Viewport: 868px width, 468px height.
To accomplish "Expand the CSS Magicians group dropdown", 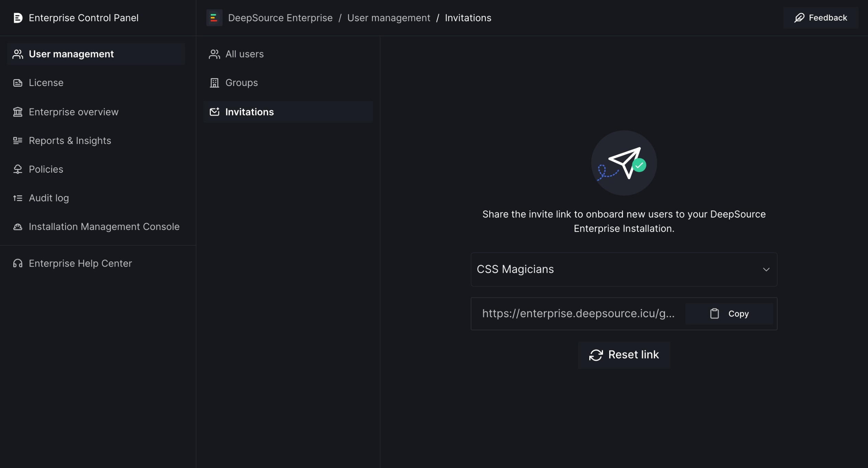I will click(623, 270).
